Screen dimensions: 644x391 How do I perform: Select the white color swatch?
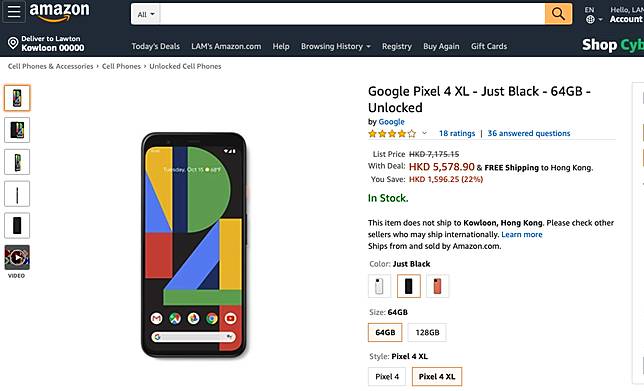(379, 286)
